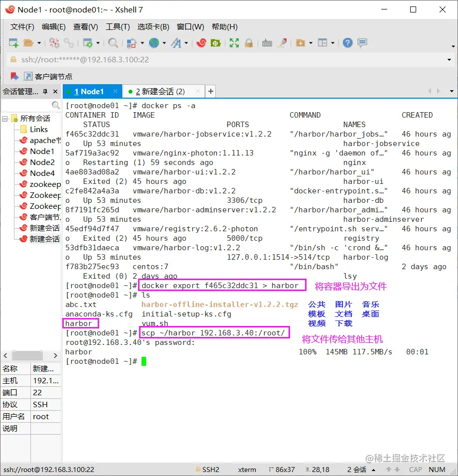This screenshot has height=476, width=458.
Task: Close the 新建会话 (2) tab
Action: [198, 91]
